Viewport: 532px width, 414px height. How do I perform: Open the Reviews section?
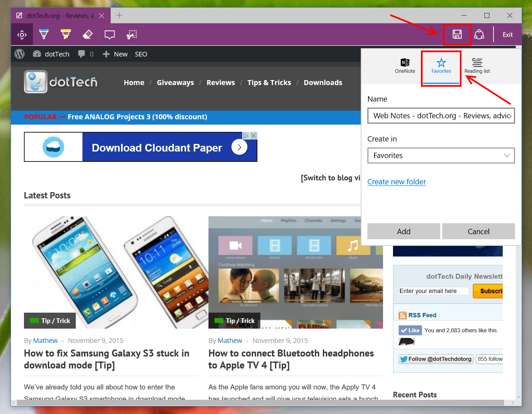tap(221, 82)
